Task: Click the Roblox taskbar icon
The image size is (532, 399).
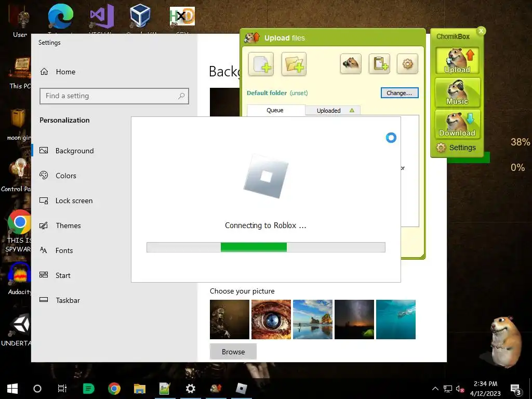Action: pyautogui.click(x=241, y=389)
